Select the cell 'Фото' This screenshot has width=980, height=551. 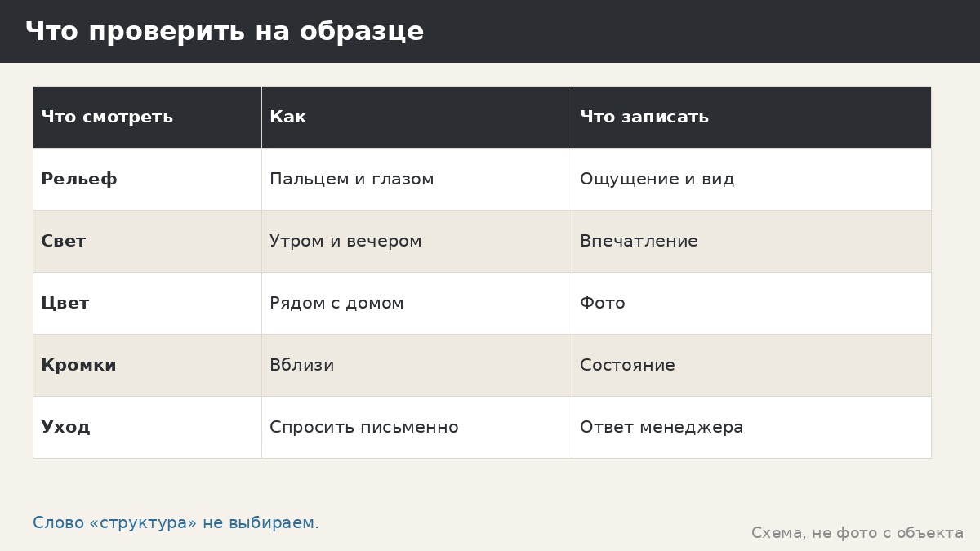pyautogui.click(x=751, y=303)
